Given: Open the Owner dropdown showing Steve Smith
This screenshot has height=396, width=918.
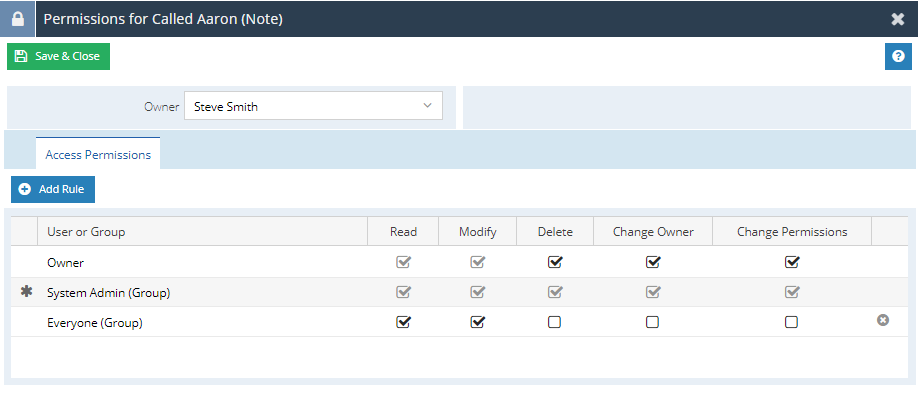Looking at the screenshot, I should pyautogui.click(x=313, y=105).
